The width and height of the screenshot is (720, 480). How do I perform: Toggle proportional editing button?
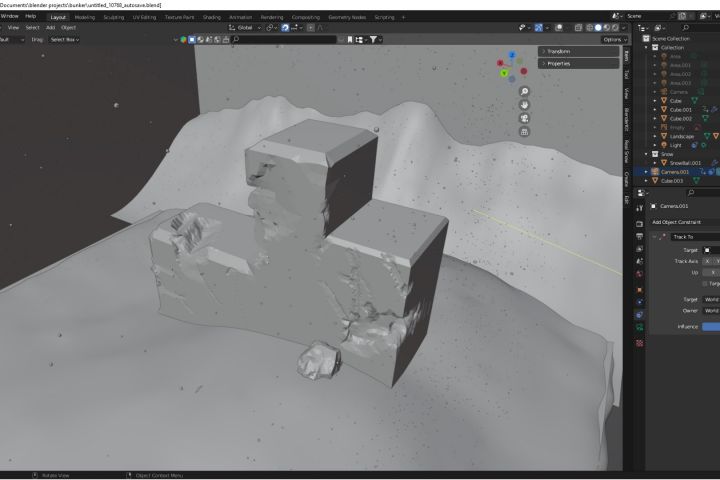coord(311,28)
